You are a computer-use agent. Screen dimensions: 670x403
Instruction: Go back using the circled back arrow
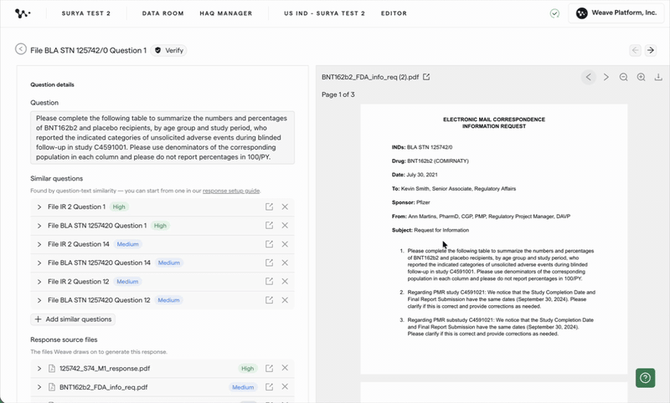(x=21, y=49)
